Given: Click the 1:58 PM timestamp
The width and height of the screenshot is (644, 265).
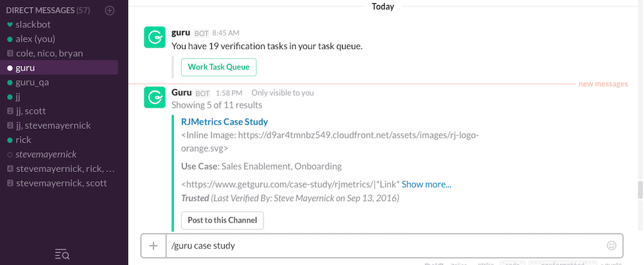Looking at the screenshot, I should click(229, 93).
